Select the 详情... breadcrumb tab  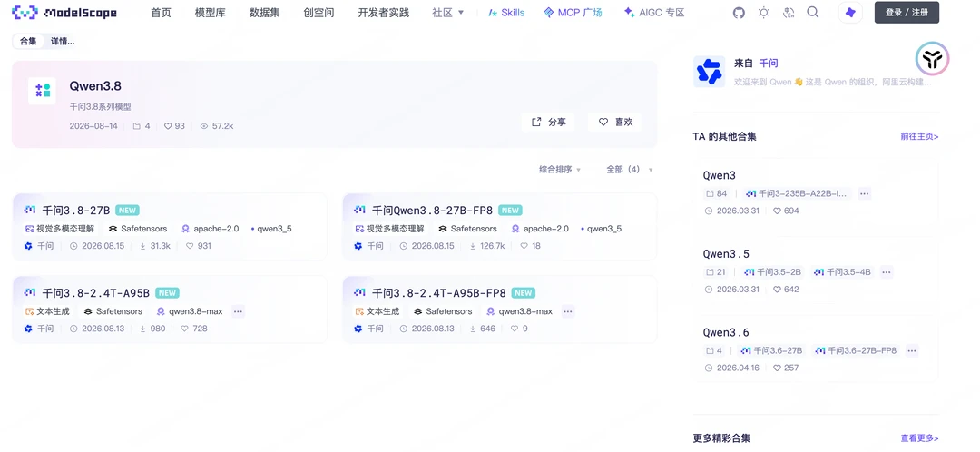click(63, 41)
